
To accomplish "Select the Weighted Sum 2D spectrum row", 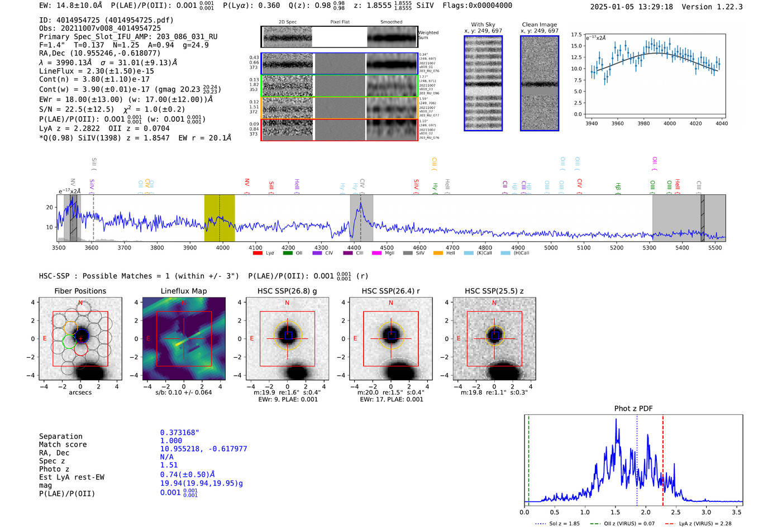I will tap(340, 37).
